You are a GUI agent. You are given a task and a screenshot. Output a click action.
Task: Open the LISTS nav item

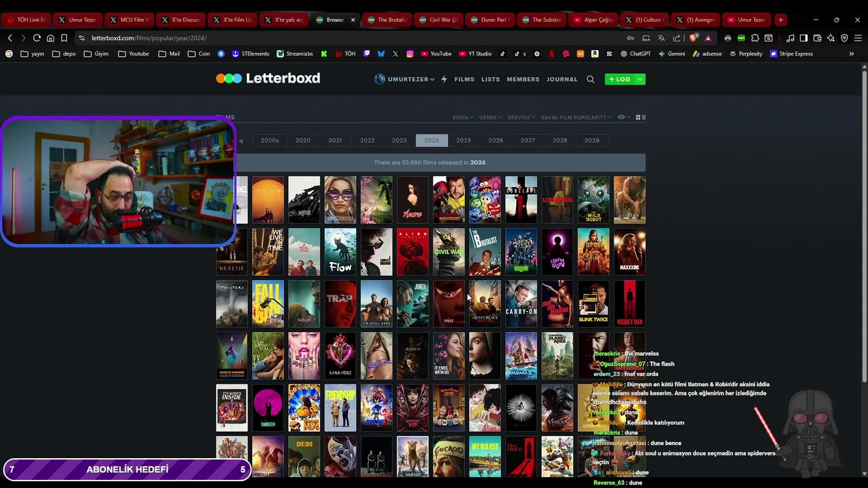coord(490,79)
